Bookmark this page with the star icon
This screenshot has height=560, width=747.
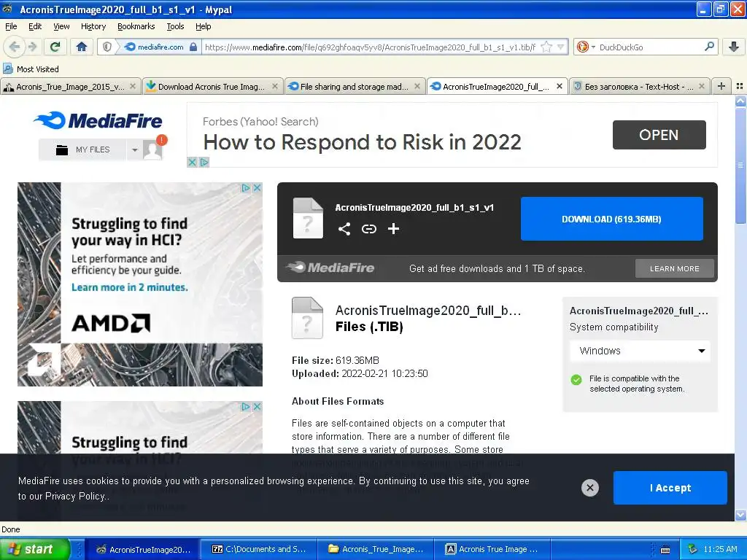tap(546, 47)
